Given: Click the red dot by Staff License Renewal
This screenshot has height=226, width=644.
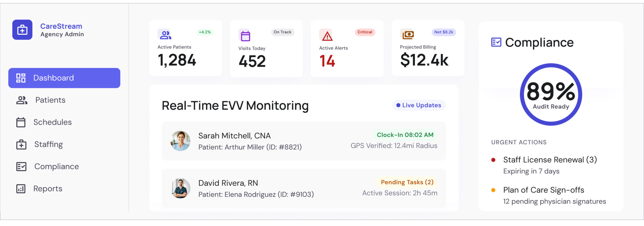Looking at the screenshot, I should [x=493, y=160].
